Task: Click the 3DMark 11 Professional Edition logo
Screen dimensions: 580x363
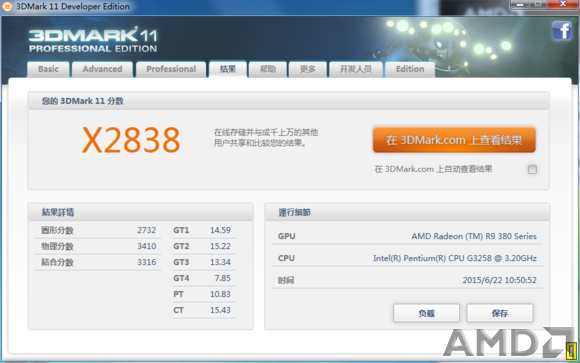Action: click(93, 40)
